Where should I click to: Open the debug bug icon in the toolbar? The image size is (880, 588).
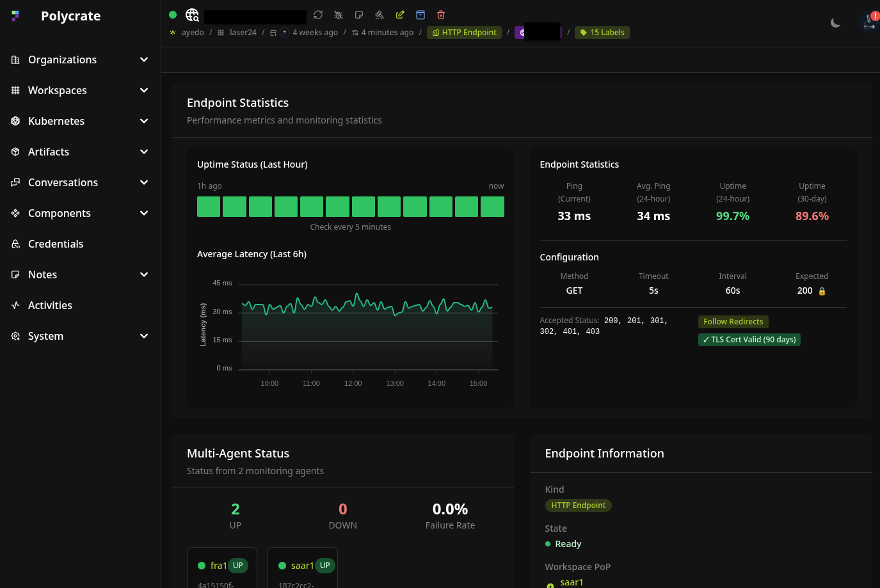point(339,14)
